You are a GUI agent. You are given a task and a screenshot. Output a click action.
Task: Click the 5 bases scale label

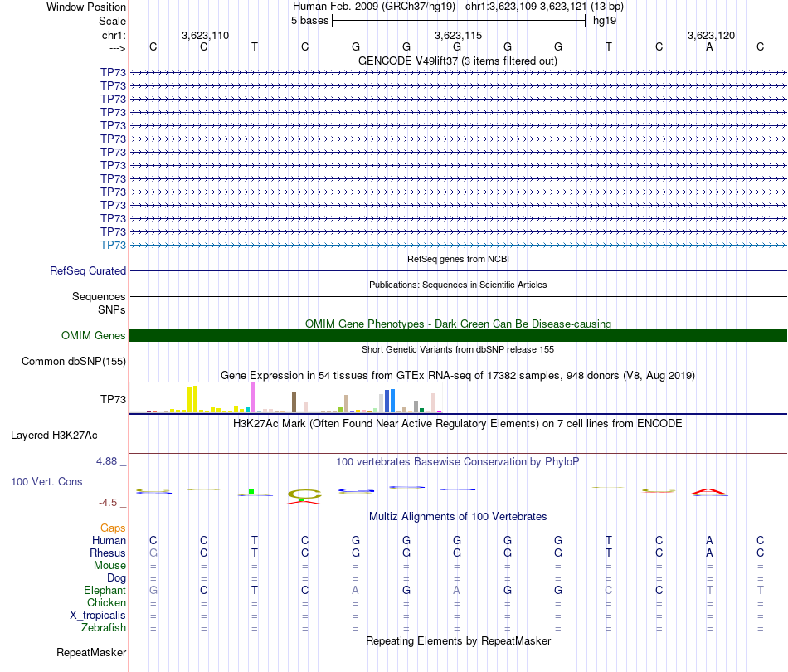tap(309, 21)
